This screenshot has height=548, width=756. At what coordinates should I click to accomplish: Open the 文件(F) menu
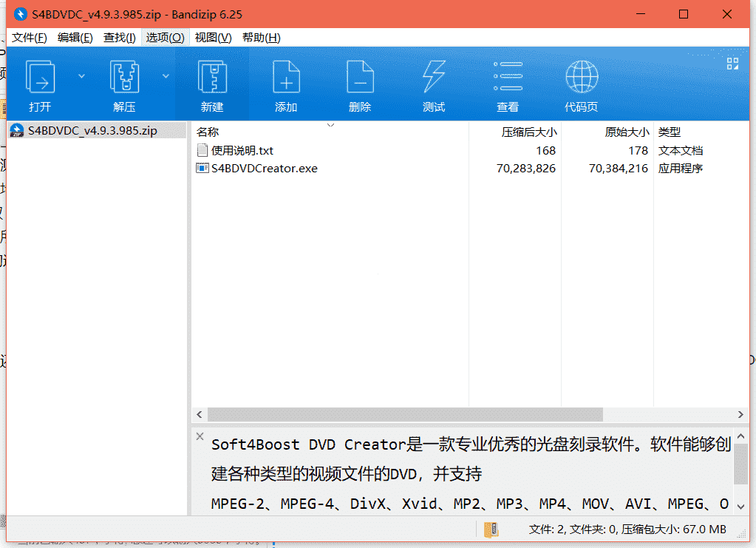(x=30, y=38)
